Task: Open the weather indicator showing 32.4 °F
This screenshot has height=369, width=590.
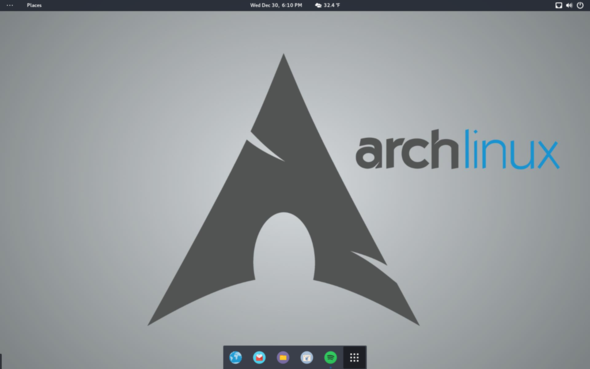Action: point(327,5)
